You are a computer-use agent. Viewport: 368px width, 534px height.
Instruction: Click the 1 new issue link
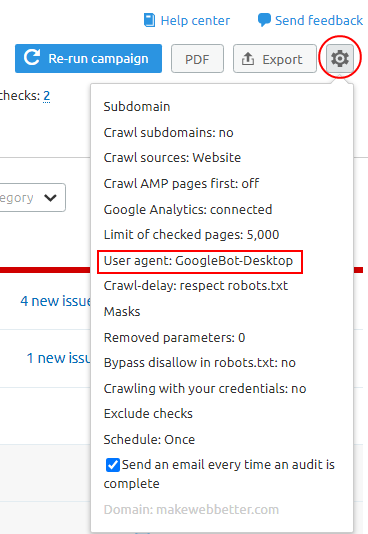tap(59, 358)
